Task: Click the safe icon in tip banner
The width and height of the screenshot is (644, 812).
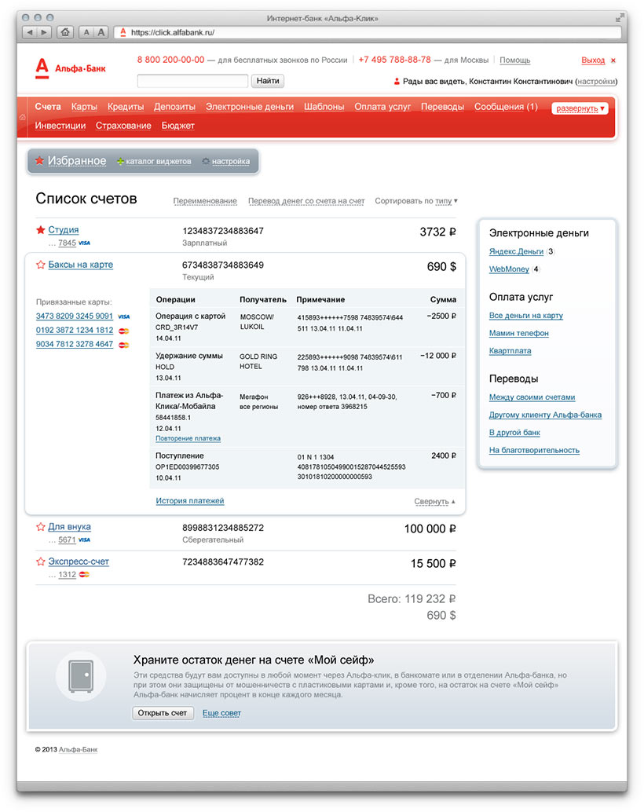Action: point(81,676)
